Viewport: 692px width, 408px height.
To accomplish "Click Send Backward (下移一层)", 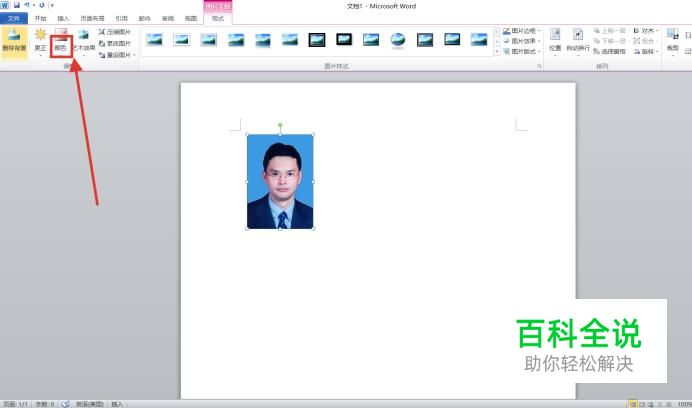I will click(610, 41).
